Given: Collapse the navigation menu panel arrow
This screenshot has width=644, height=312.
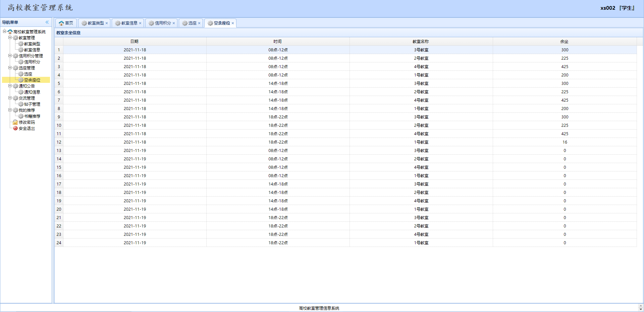Looking at the screenshot, I should [x=47, y=22].
